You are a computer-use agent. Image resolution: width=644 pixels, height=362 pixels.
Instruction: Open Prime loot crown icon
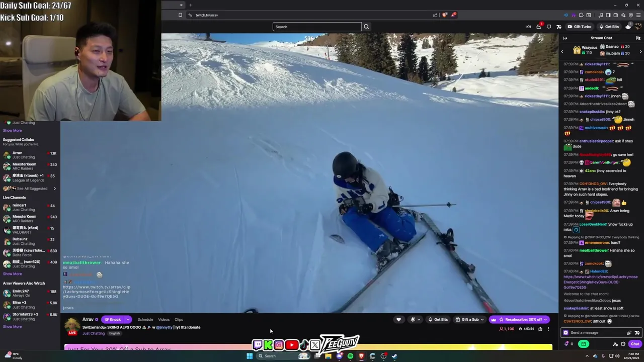click(528, 27)
